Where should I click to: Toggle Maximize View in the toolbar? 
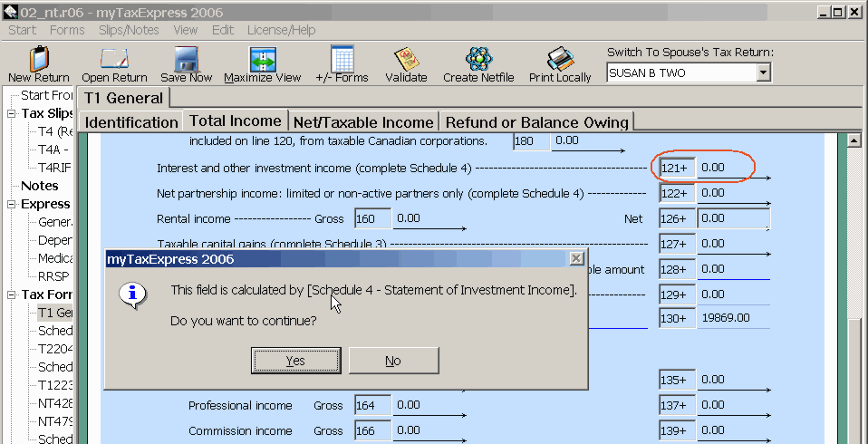coord(262,60)
